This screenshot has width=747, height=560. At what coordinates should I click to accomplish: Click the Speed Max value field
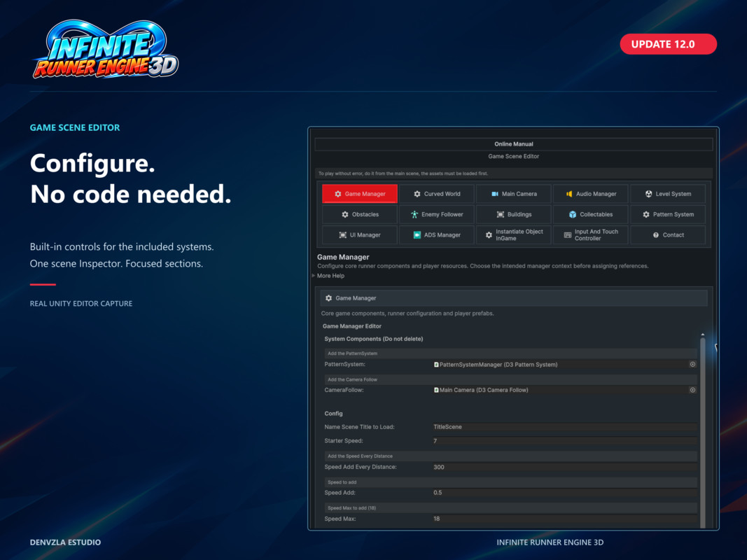click(x=564, y=519)
